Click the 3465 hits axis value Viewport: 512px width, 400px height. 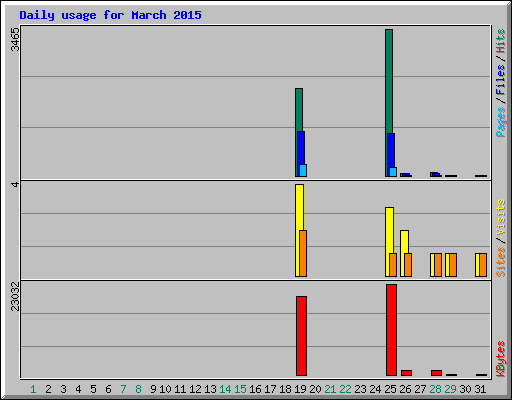click(15, 39)
